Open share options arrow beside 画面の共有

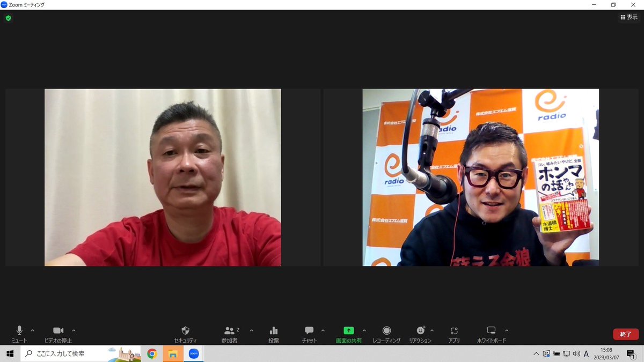coord(364,330)
